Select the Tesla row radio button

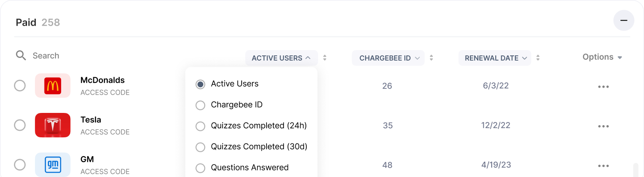click(x=20, y=126)
